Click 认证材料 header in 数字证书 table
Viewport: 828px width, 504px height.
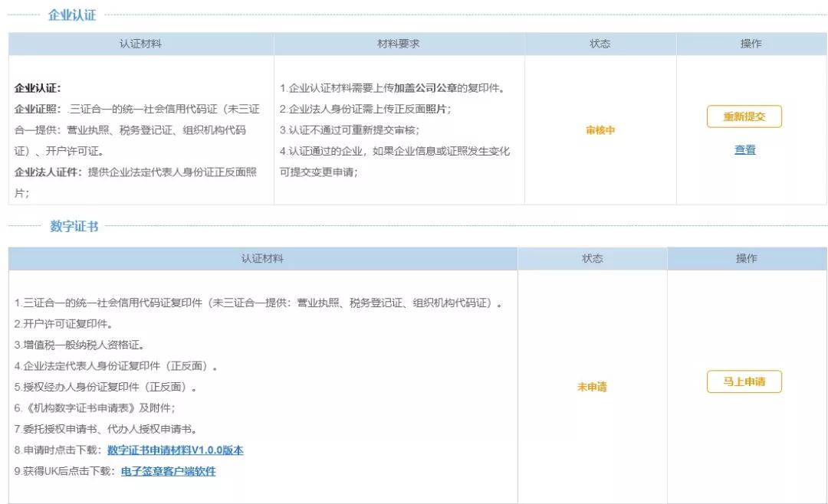[262, 259]
